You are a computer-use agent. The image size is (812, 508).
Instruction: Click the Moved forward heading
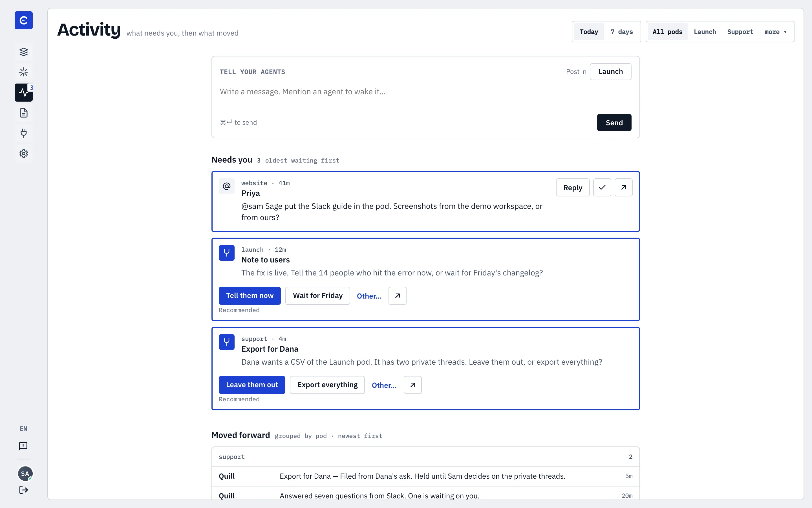pos(240,435)
